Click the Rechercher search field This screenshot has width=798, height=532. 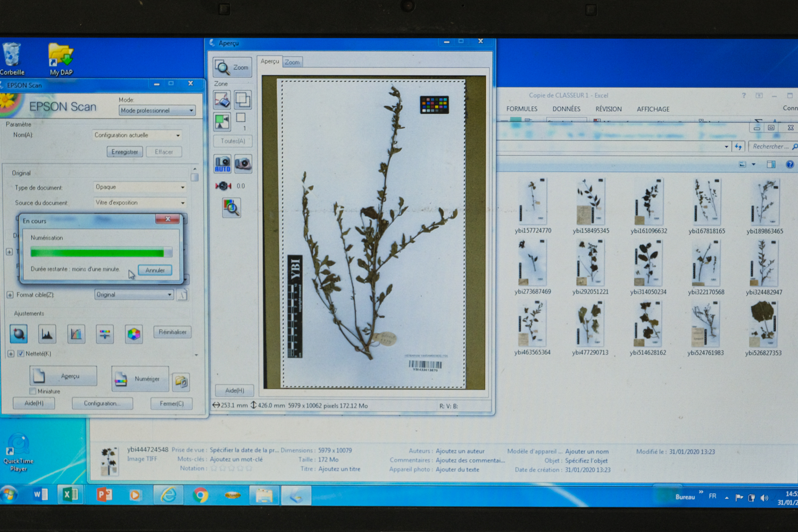pos(772,146)
